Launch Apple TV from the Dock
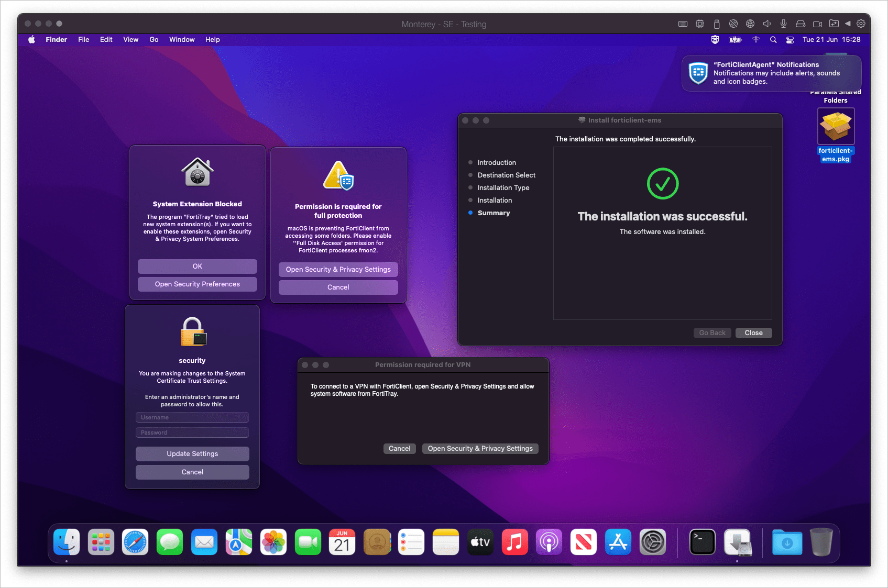 click(x=480, y=542)
